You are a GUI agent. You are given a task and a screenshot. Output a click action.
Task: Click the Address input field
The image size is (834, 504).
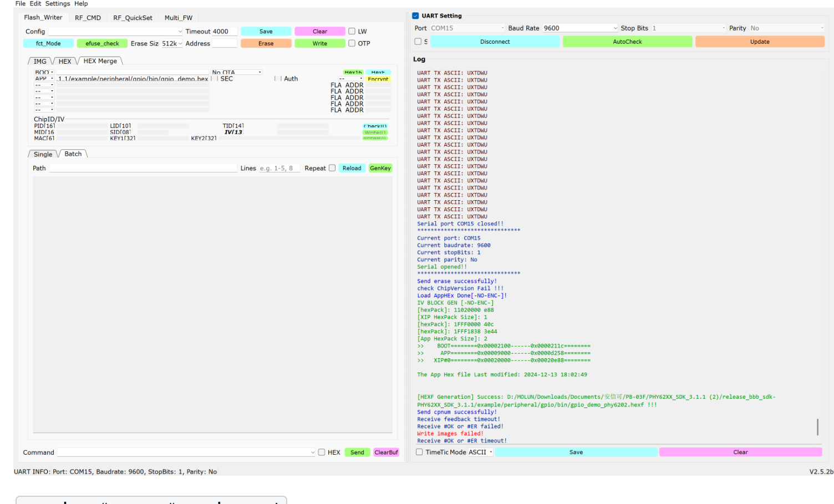tap(225, 43)
